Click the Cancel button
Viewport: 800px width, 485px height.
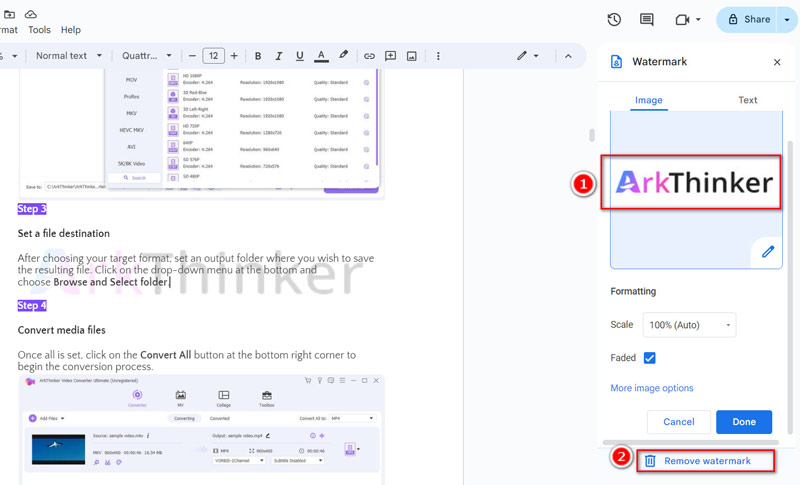point(679,422)
